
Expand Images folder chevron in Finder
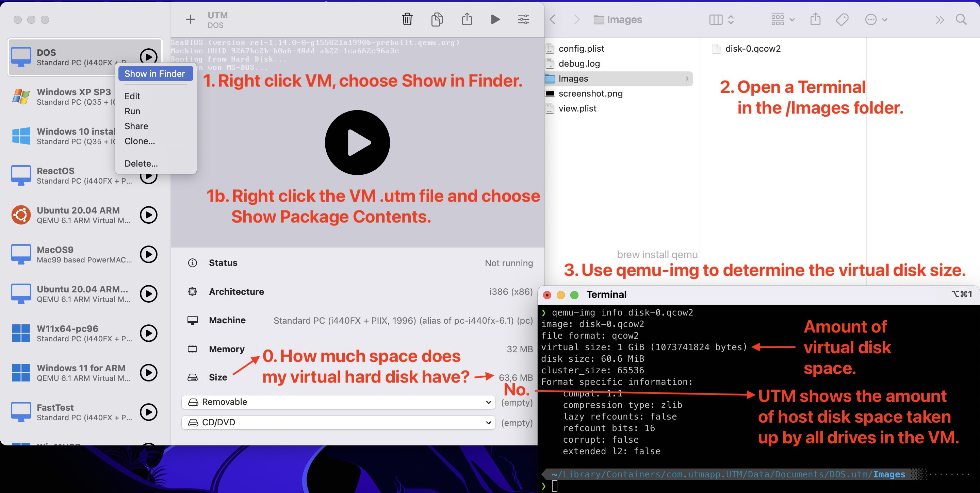(687, 79)
